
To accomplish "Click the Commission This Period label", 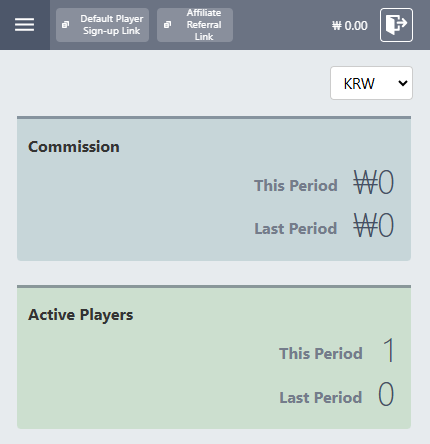I will pyautogui.click(x=296, y=185).
